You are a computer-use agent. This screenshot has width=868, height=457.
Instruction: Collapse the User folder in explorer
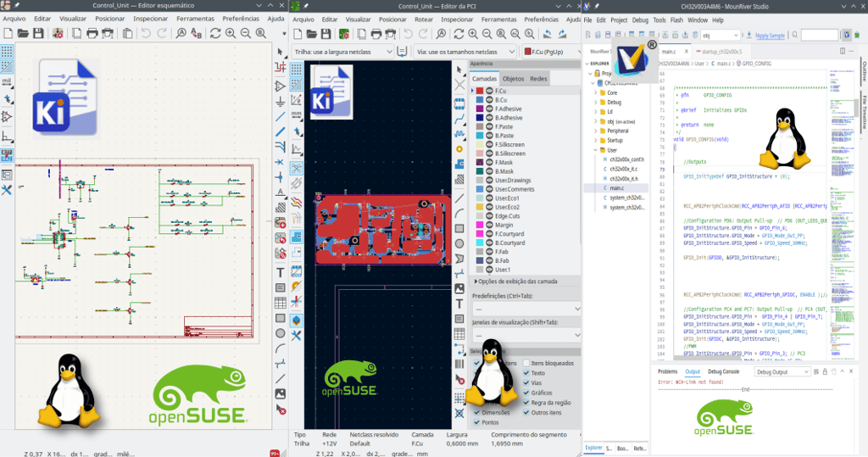click(596, 150)
